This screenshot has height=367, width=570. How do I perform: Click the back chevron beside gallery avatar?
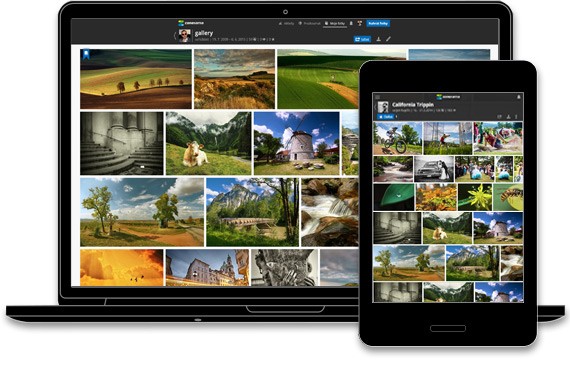175,36
